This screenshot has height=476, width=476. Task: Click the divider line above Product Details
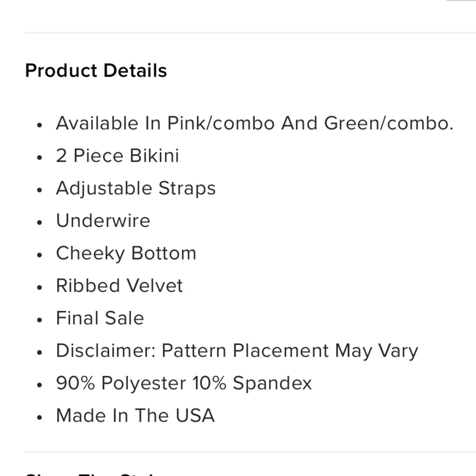pos(238,33)
